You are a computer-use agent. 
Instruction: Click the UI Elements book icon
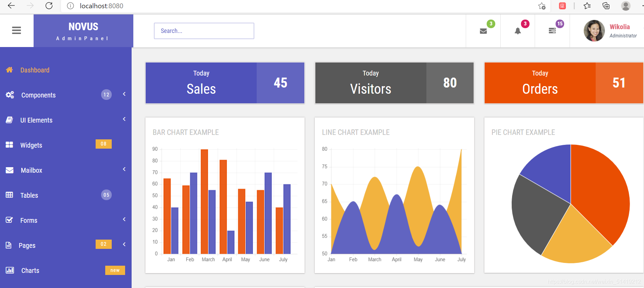pyautogui.click(x=9, y=120)
